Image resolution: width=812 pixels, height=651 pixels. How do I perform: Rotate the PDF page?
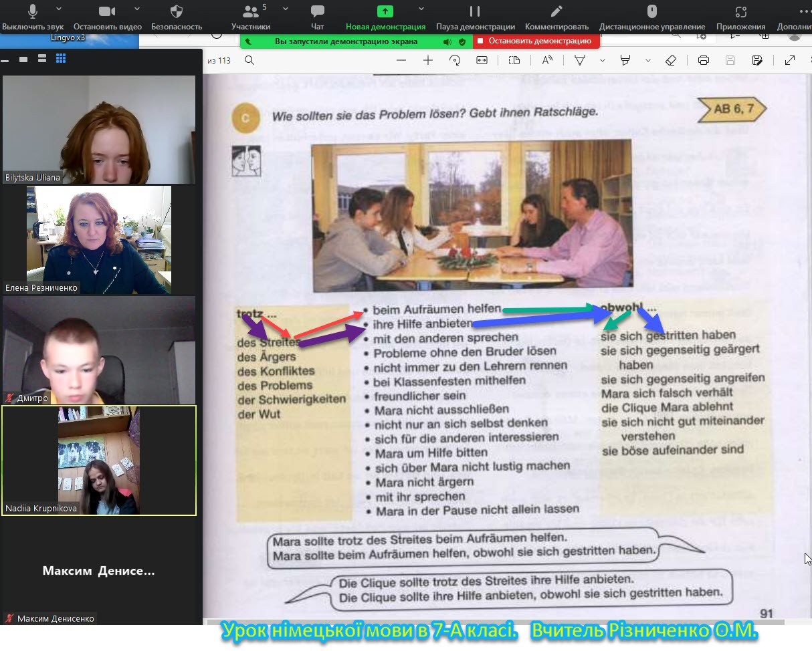(455, 60)
